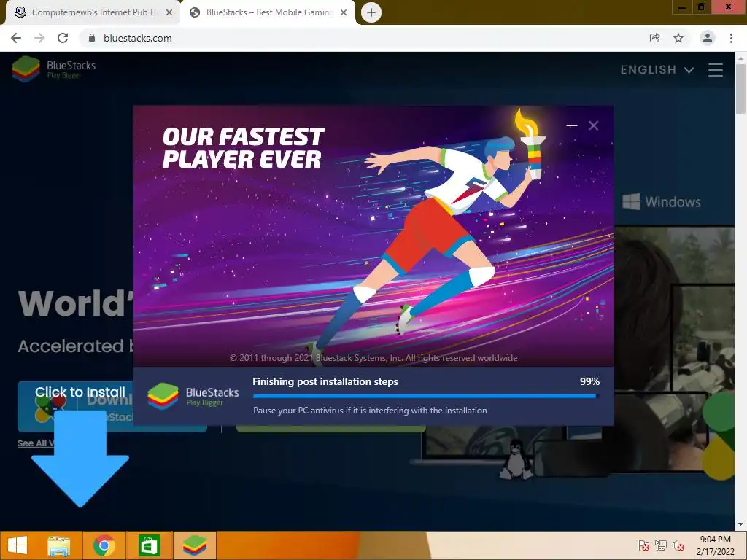
Task: Click the BlueStacks taskbar icon
Action: [x=194, y=545]
